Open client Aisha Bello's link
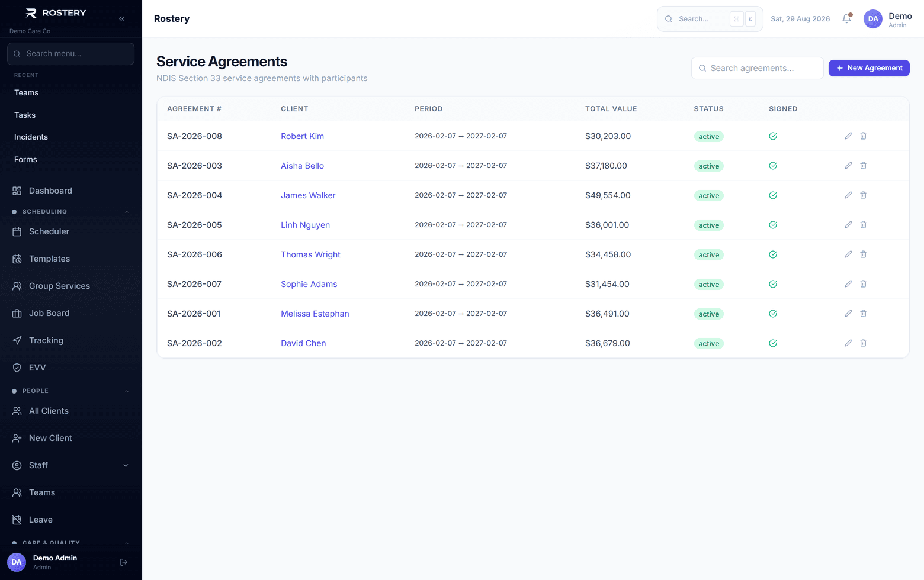 click(302, 166)
